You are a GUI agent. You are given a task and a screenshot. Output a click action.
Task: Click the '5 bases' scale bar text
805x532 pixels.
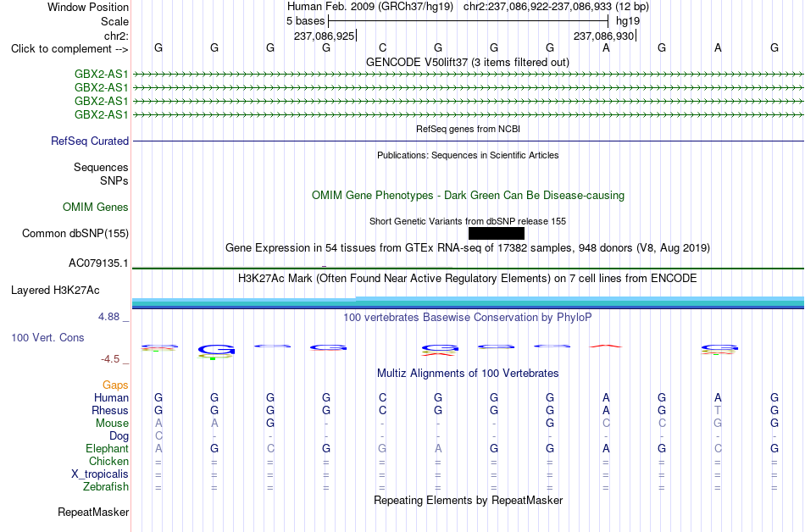(x=305, y=21)
